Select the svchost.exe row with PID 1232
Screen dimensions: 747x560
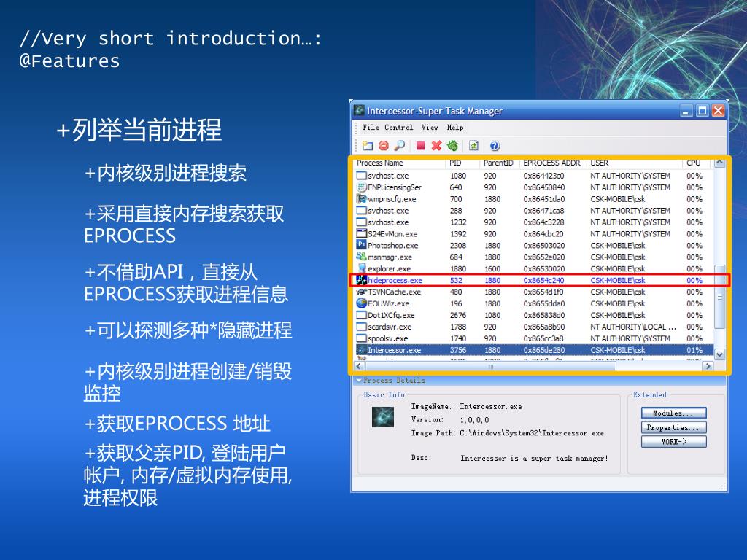534,222
